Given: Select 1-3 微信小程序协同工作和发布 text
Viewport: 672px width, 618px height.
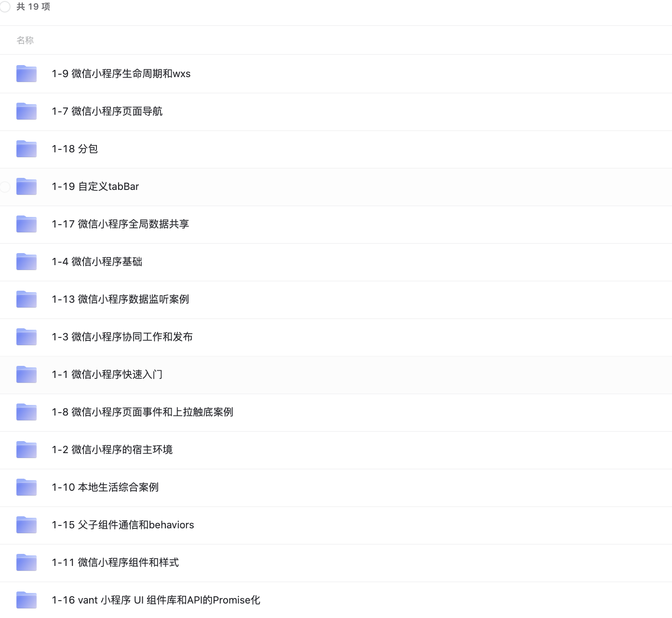Looking at the screenshot, I should coord(122,337).
